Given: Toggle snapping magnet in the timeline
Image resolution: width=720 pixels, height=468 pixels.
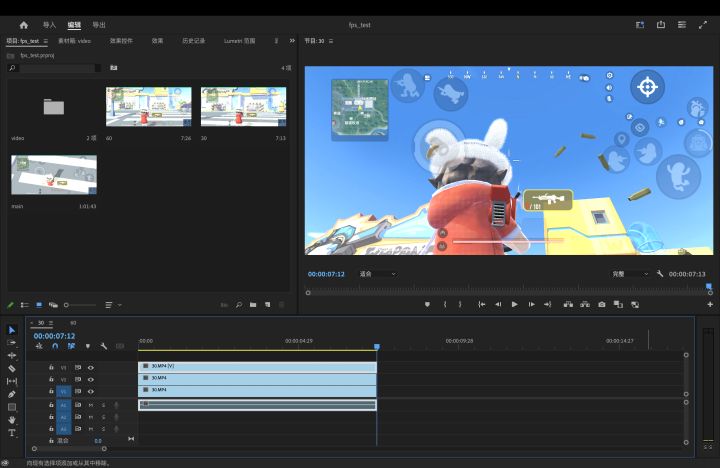Looking at the screenshot, I should (55, 346).
